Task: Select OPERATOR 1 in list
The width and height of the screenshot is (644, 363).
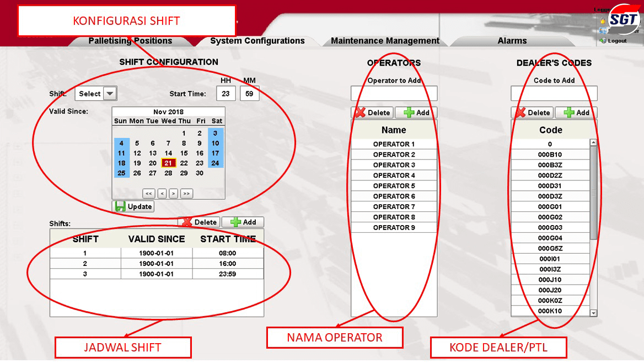Action: click(394, 145)
